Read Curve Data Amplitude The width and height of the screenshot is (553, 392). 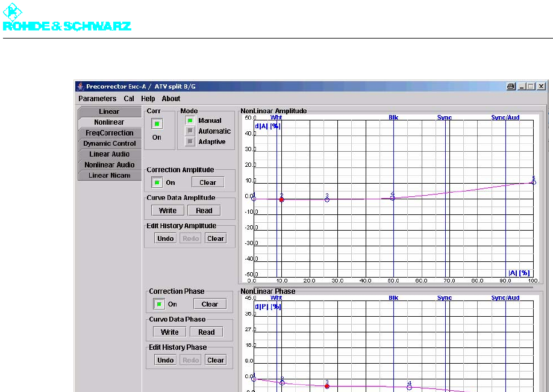[x=204, y=211]
